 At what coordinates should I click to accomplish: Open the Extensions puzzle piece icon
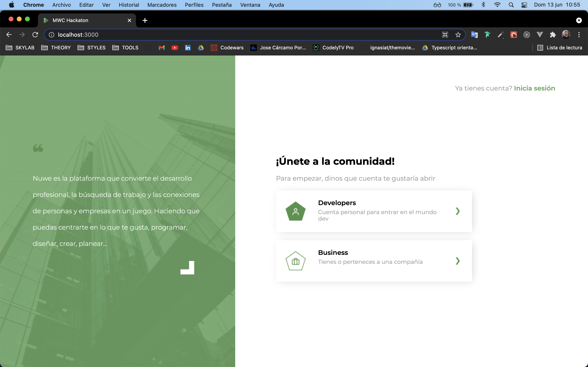click(x=553, y=35)
